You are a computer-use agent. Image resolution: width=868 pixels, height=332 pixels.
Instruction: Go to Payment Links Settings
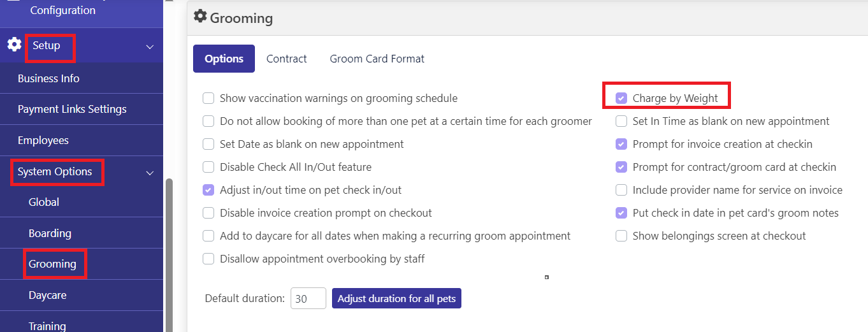point(72,109)
